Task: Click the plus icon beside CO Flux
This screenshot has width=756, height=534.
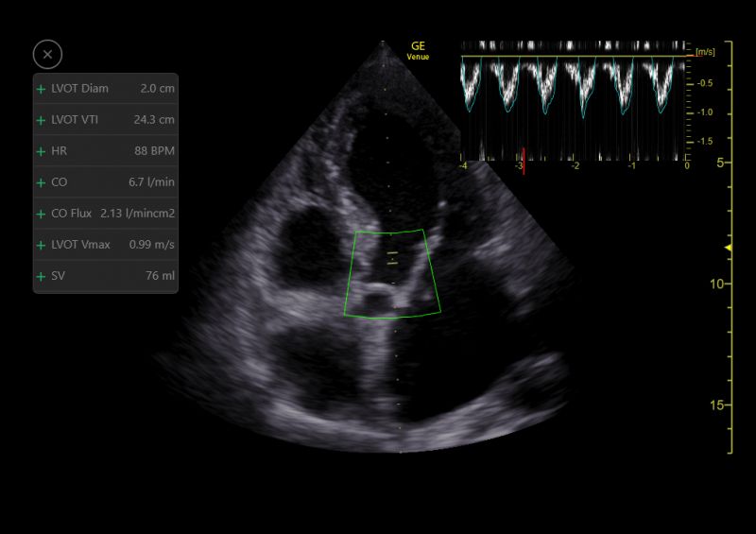Action: click(41, 214)
